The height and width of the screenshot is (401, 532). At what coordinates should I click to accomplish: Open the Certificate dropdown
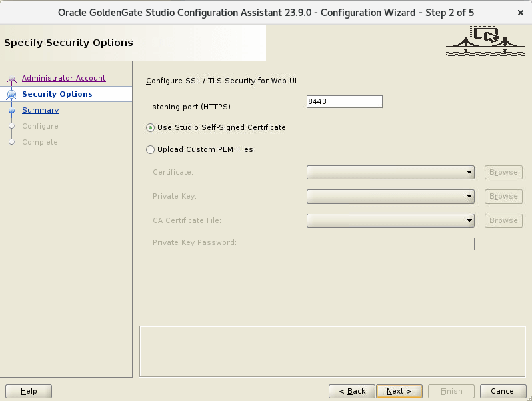pyautogui.click(x=391, y=173)
